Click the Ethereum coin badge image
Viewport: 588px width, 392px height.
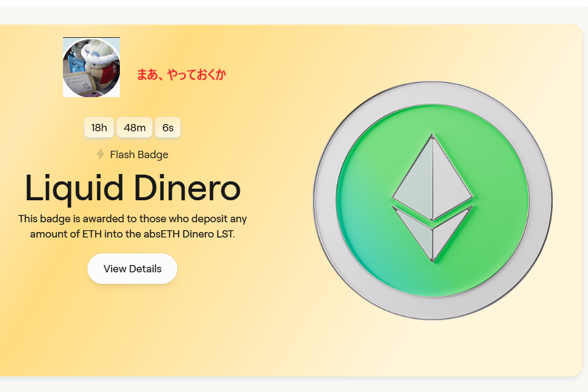[x=432, y=200]
